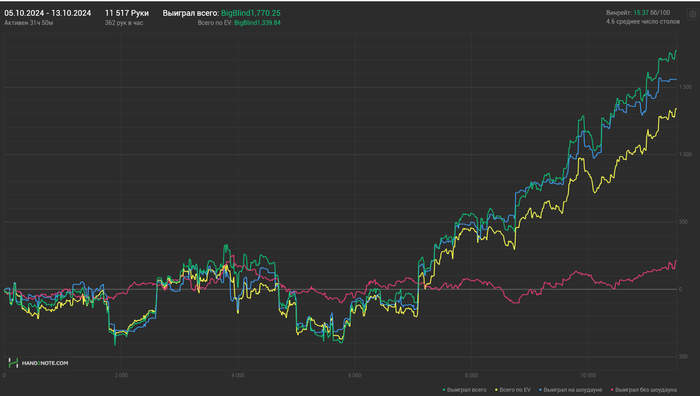Image resolution: width=700 pixels, height=396 pixels.
Task: Click the '1 000' y-axis label
Action: 685,154
